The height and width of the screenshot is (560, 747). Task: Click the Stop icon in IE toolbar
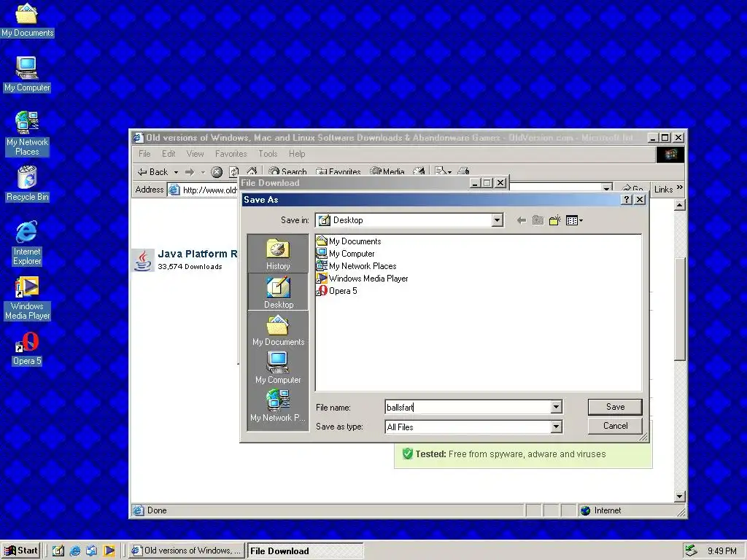217,172
